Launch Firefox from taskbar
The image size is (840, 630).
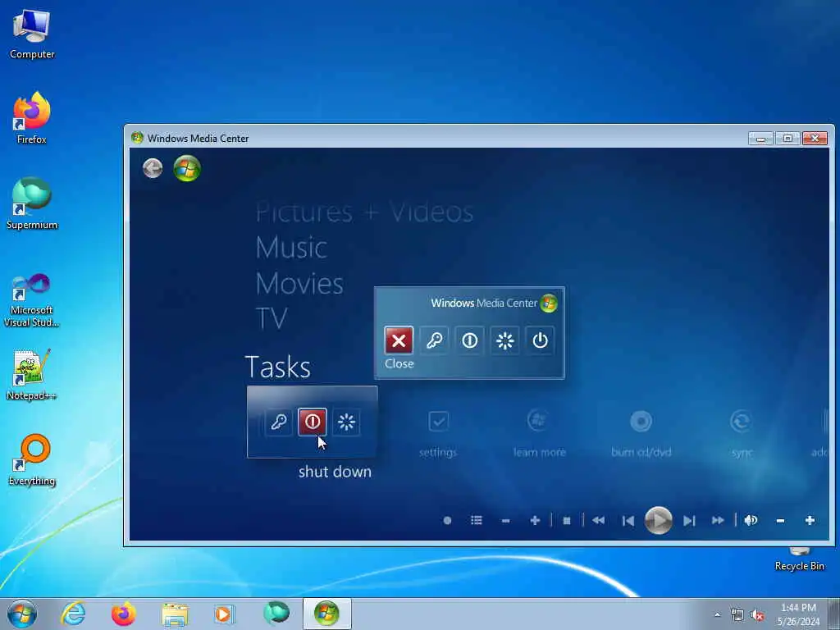[x=124, y=614]
